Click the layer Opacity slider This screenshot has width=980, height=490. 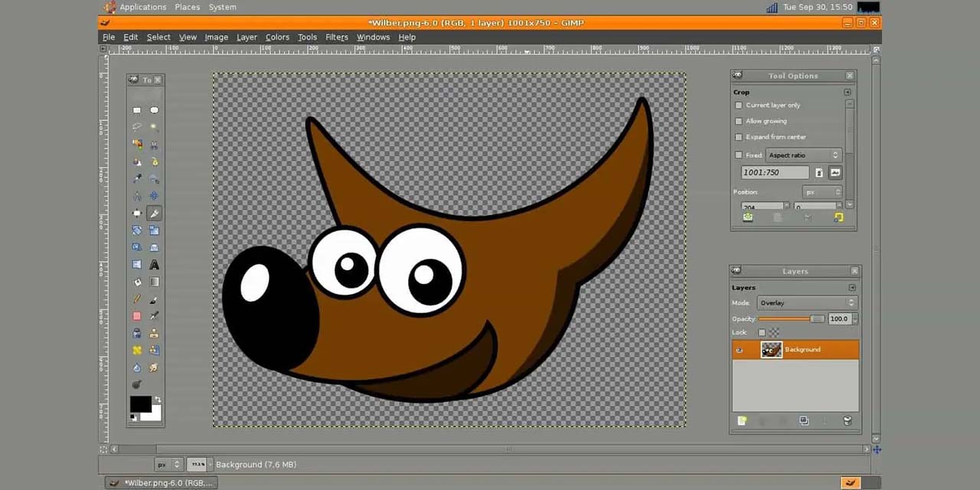point(791,318)
